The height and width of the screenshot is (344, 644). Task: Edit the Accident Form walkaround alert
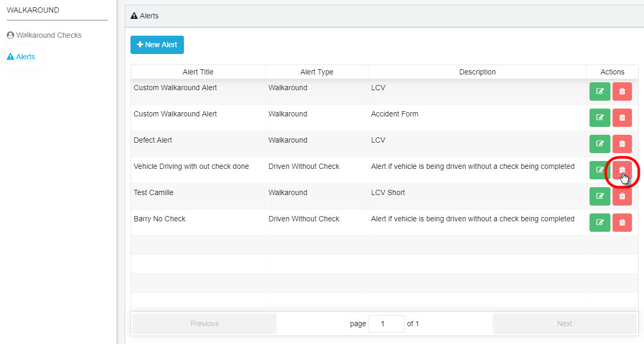[x=599, y=117]
